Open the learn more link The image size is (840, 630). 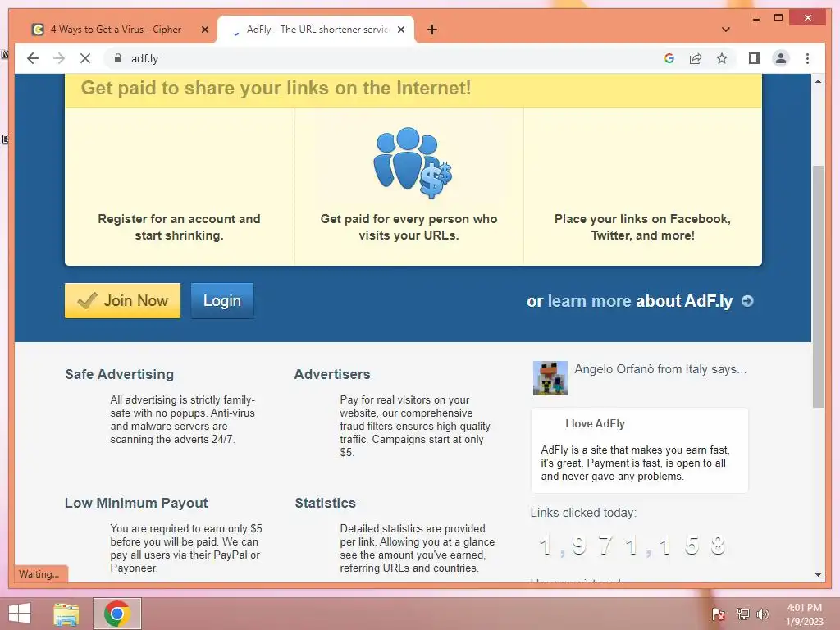point(589,301)
